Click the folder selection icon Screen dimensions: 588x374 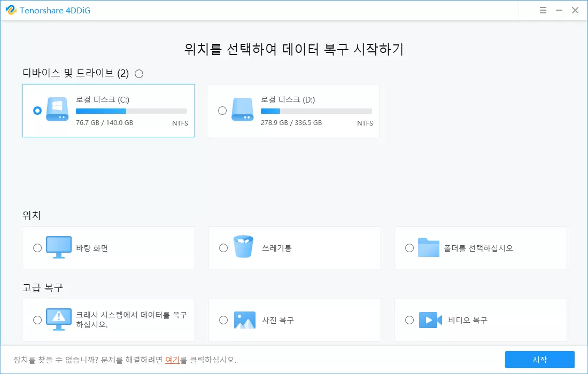click(428, 247)
